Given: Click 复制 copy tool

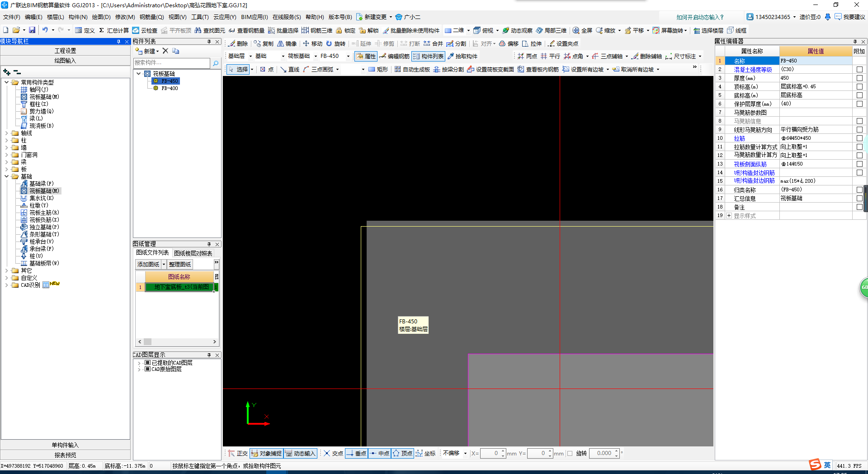Looking at the screenshot, I should [x=264, y=43].
